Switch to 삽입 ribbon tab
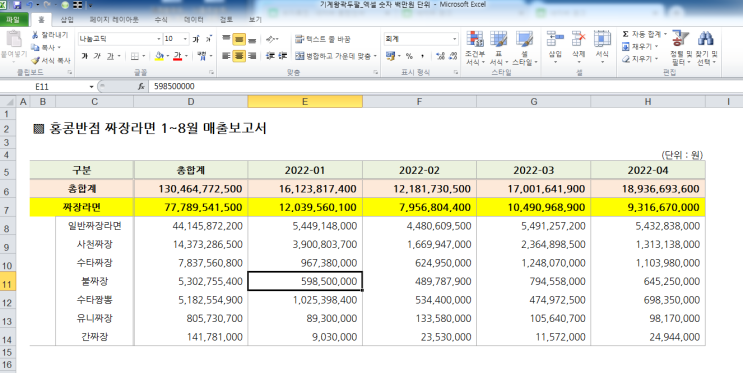 [67, 19]
